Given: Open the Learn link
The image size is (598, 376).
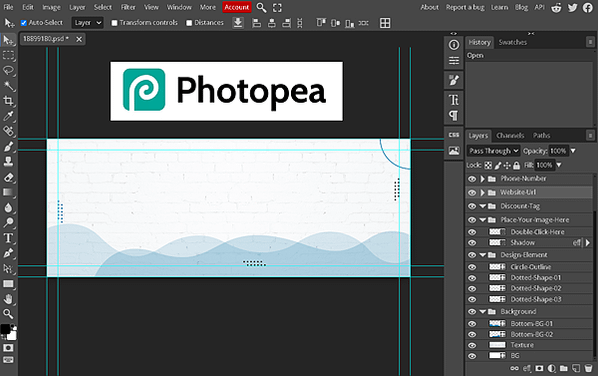Looking at the screenshot, I should 499,7.
